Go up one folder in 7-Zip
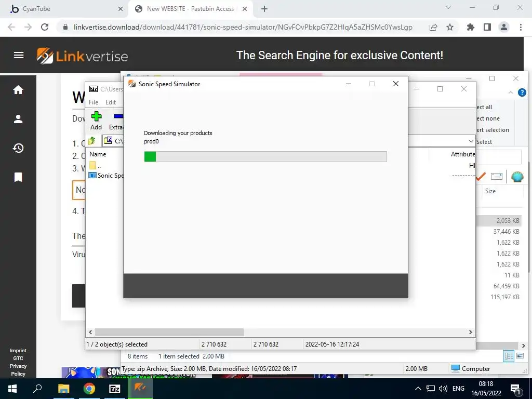532x399 pixels. (x=92, y=140)
